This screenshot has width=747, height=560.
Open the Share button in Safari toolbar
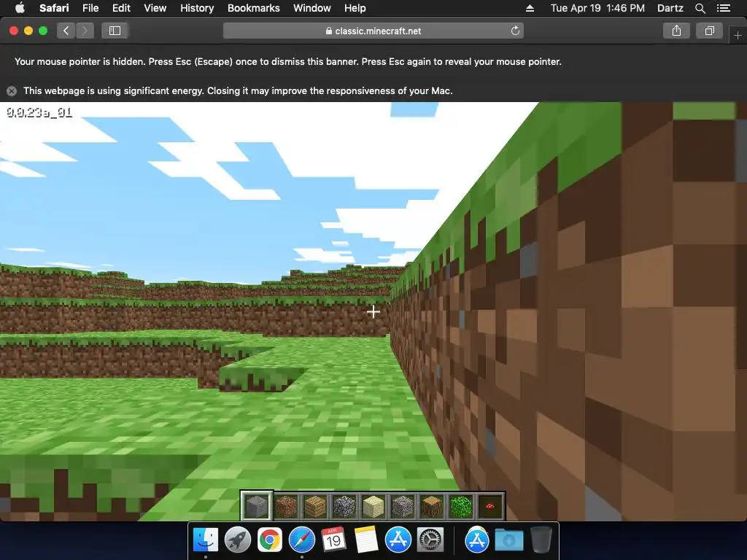(676, 31)
